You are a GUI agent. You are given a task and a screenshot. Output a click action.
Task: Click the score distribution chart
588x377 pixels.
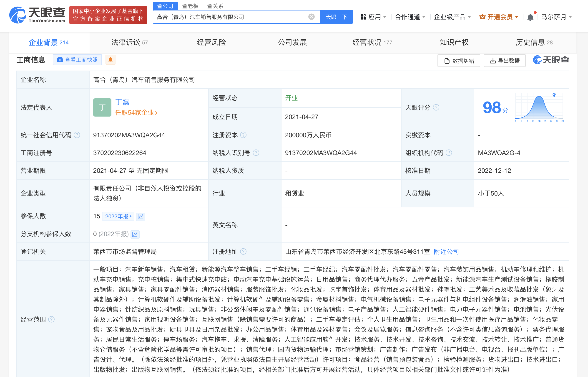click(x=539, y=107)
